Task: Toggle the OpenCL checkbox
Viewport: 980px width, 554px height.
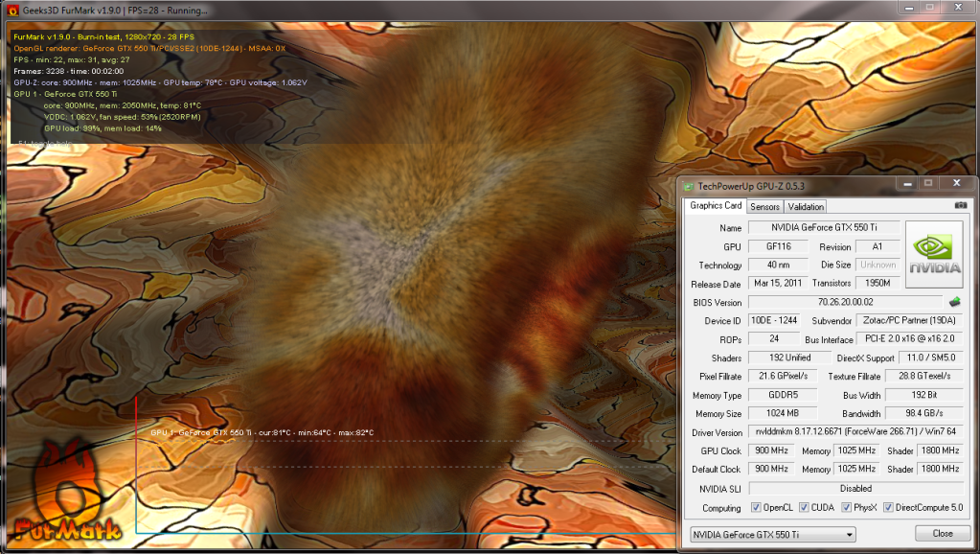Action: pos(756,507)
